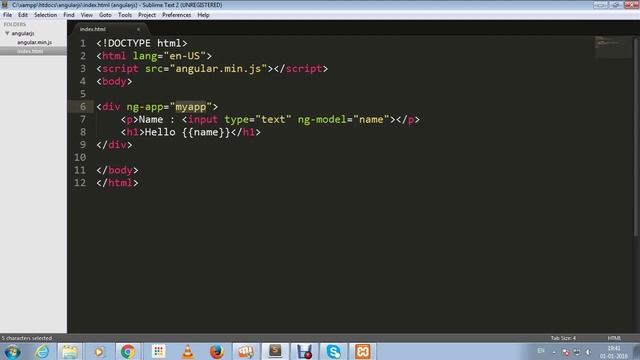
Task: Click the closing </div> tag on line 9
Action: coord(114,145)
